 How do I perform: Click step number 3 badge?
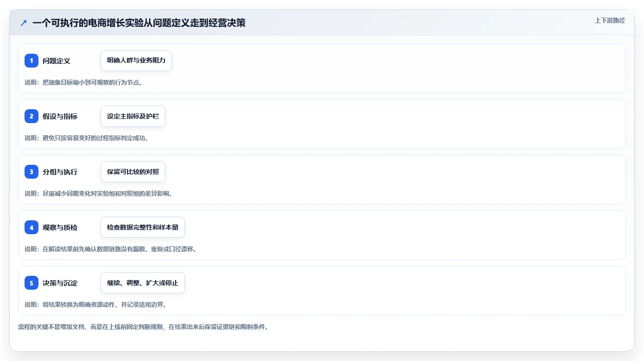[x=32, y=172]
